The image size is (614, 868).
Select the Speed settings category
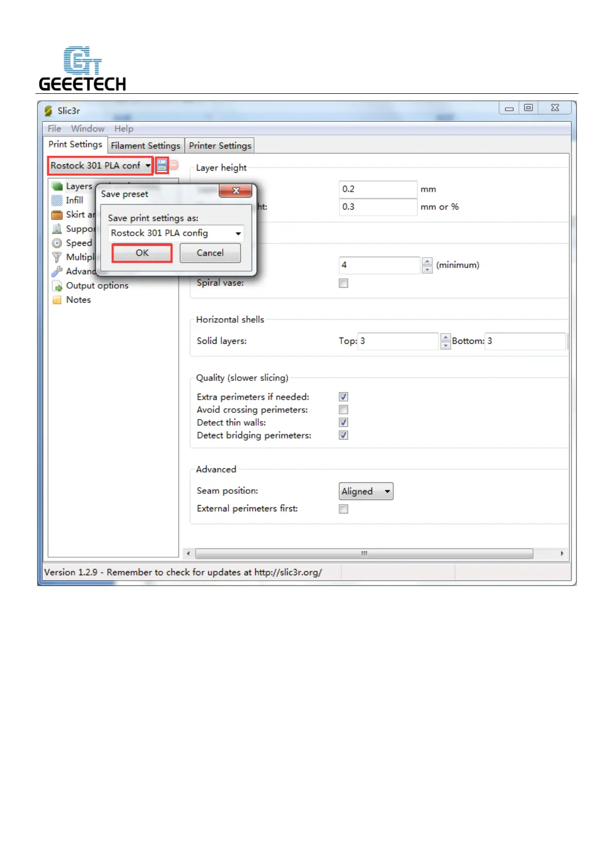tap(72, 243)
